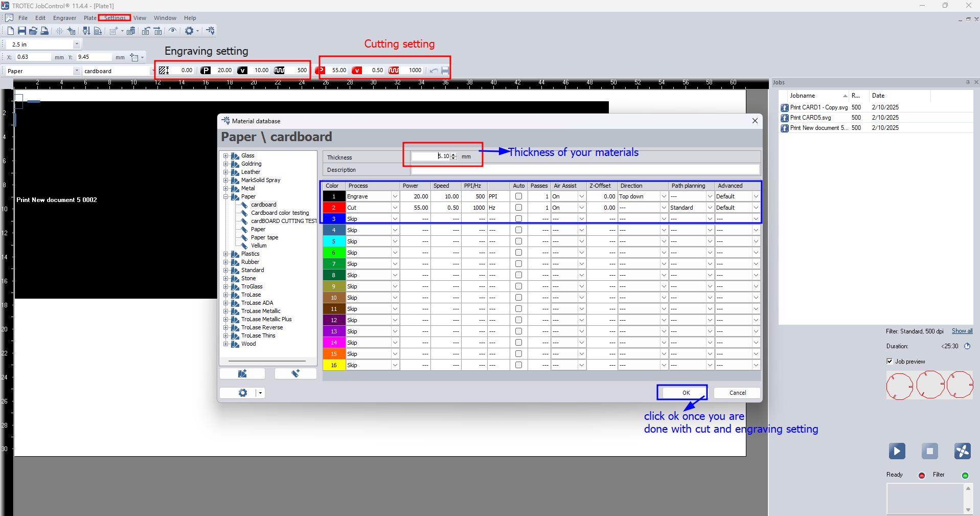Click the blue color 3 swatch
This screenshot has width=980, height=516.
tap(334, 219)
